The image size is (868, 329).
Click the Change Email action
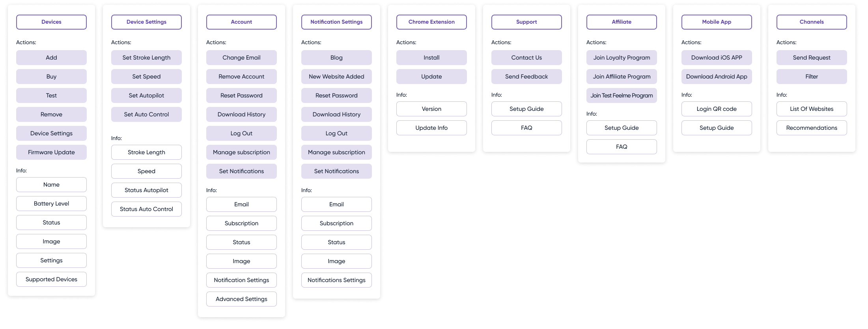click(241, 58)
